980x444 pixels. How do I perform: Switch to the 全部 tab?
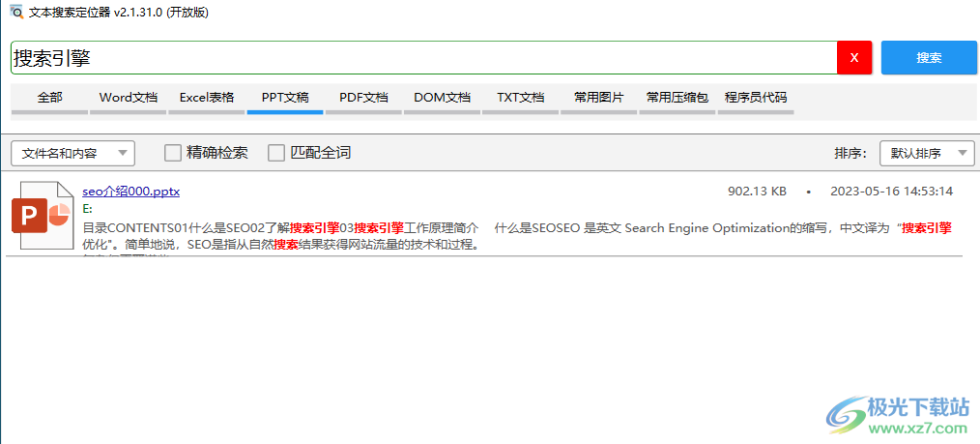[x=50, y=101]
